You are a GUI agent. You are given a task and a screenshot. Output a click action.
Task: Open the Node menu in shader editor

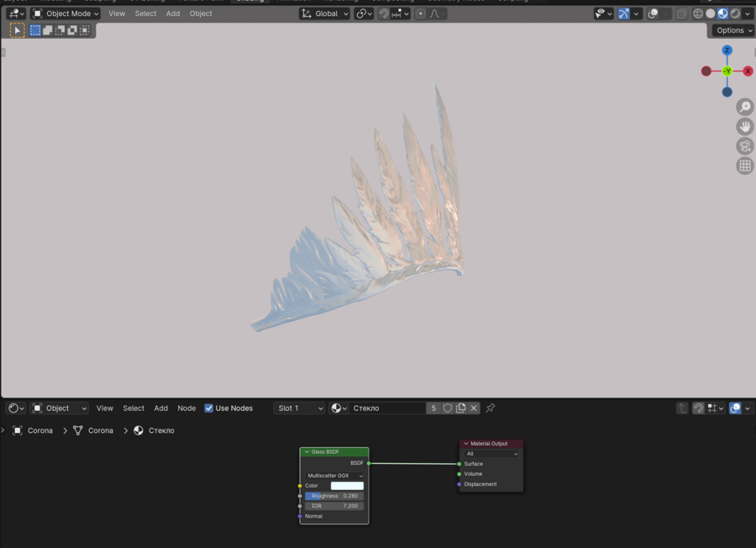tap(186, 408)
